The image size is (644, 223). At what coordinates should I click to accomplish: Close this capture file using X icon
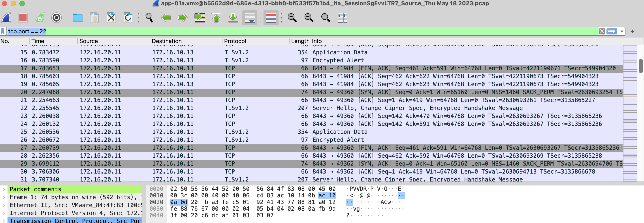pyautogui.click(x=111, y=18)
